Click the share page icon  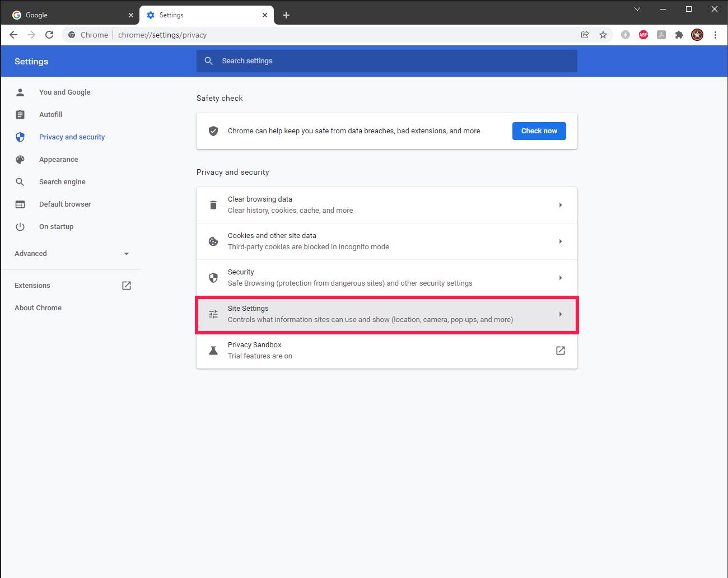click(585, 35)
